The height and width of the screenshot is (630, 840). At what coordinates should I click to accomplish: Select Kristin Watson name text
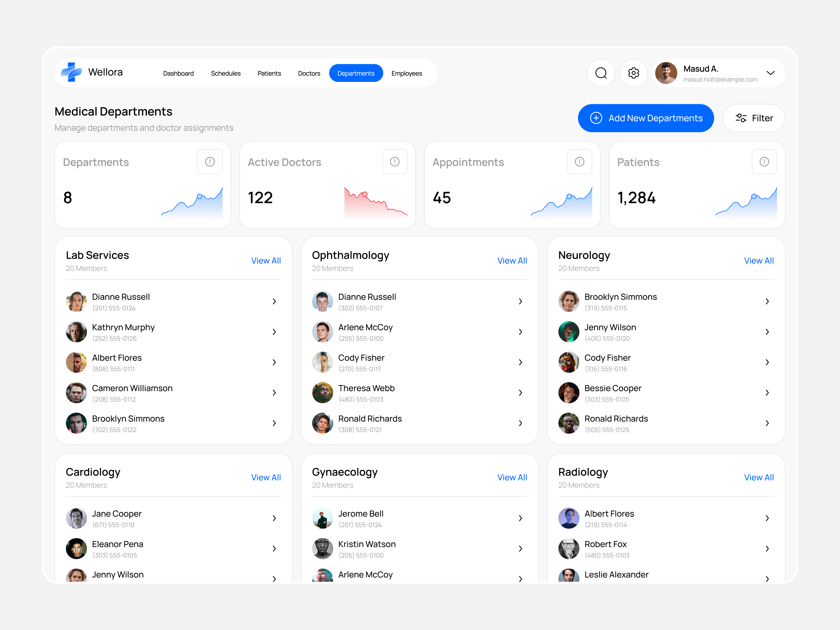pos(367,544)
